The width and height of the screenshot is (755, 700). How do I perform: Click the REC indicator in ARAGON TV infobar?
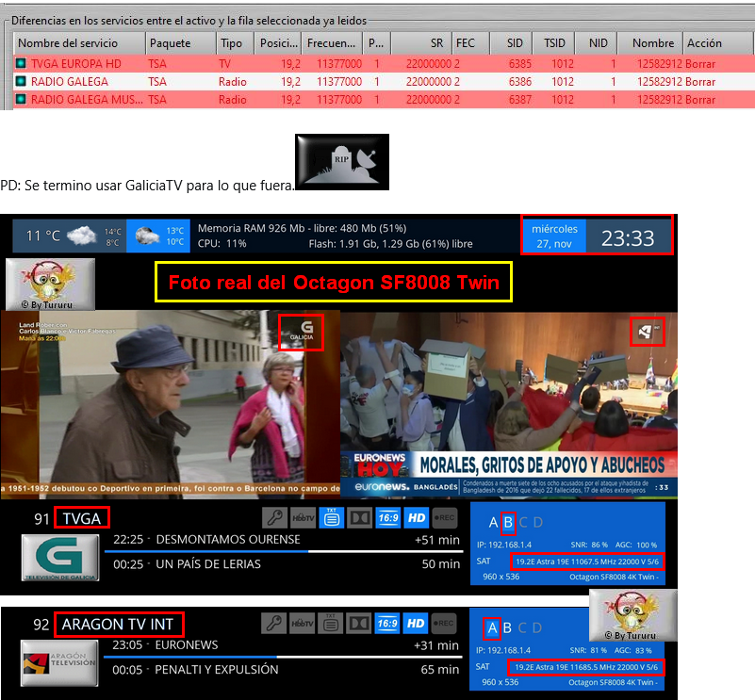click(x=443, y=624)
